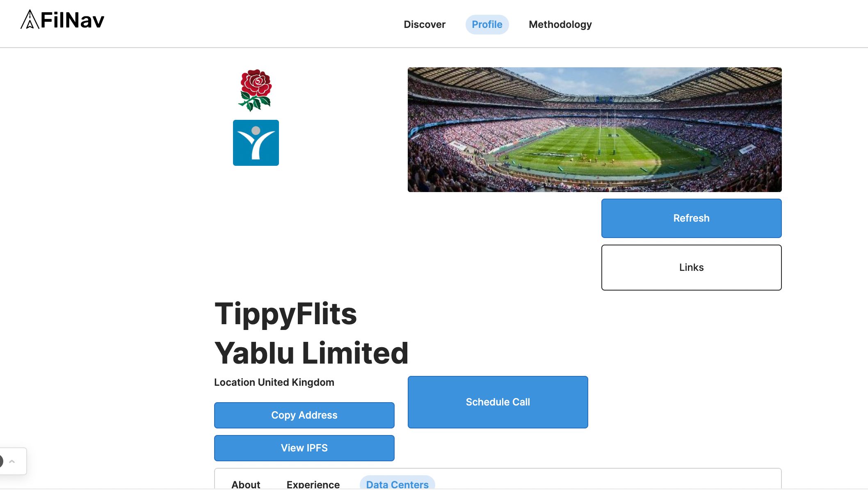Select the Data Centers tab
This screenshot has width=868, height=490.
397,484
